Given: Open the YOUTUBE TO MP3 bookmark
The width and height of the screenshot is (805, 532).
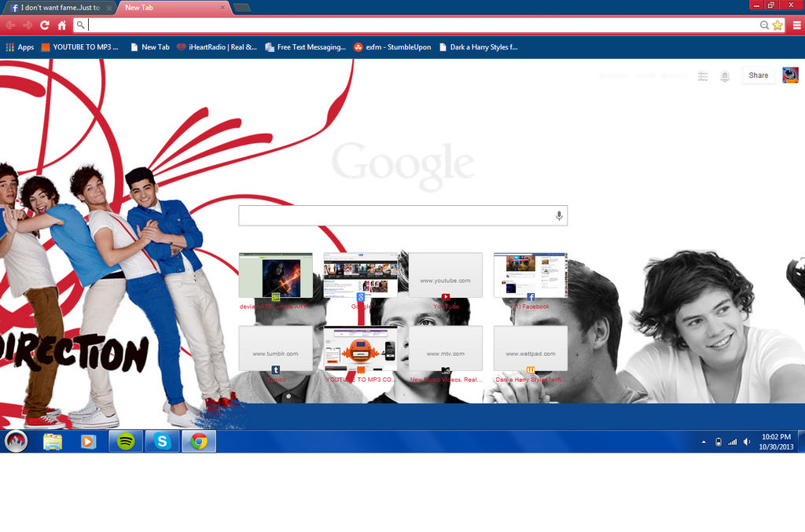Looking at the screenshot, I should tap(79, 47).
